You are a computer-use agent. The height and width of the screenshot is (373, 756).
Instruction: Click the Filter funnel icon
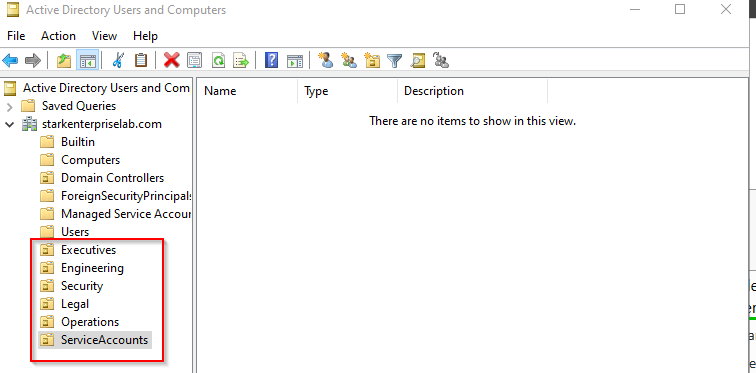pos(395,61)
